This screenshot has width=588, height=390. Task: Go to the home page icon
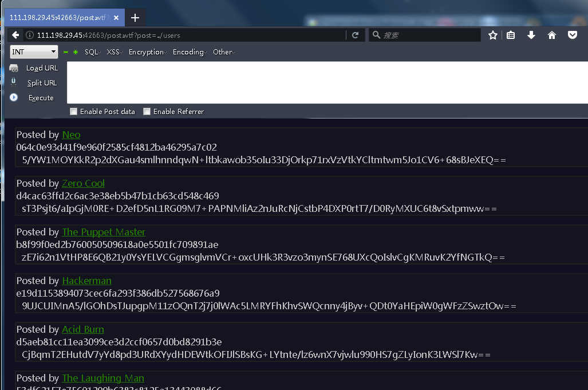[x=551, y=36]
